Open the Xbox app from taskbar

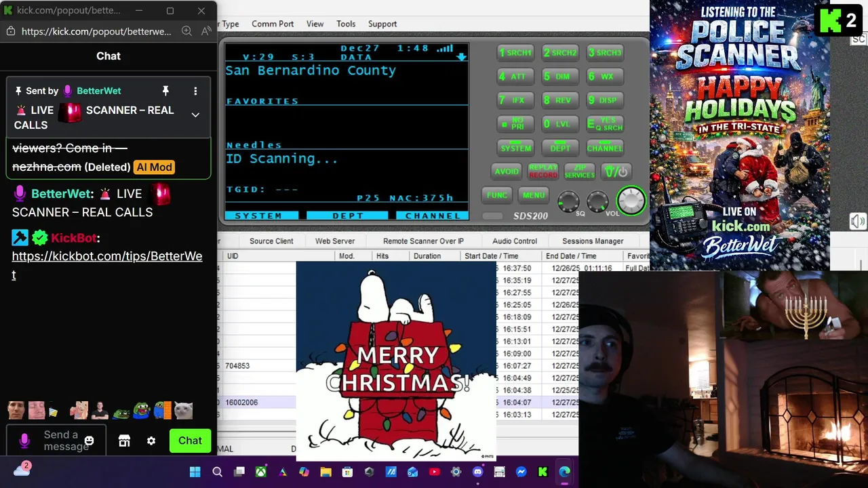[x=260, y=472]
